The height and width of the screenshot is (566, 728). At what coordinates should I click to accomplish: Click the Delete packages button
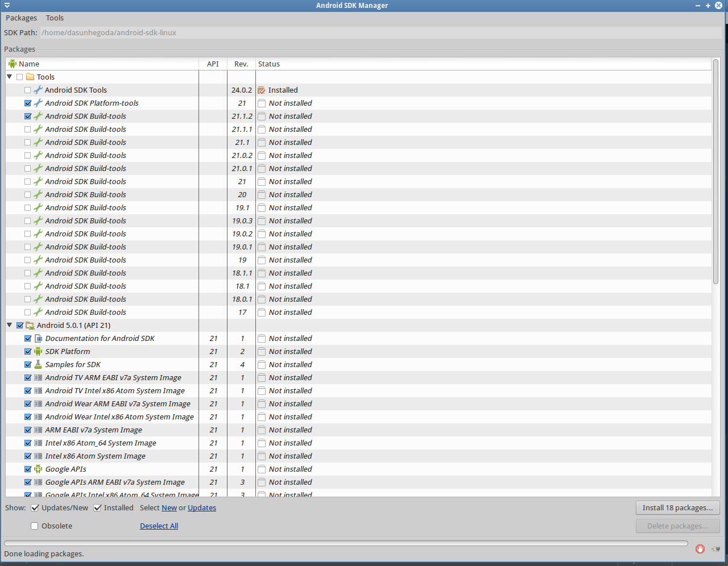(678, 526)
